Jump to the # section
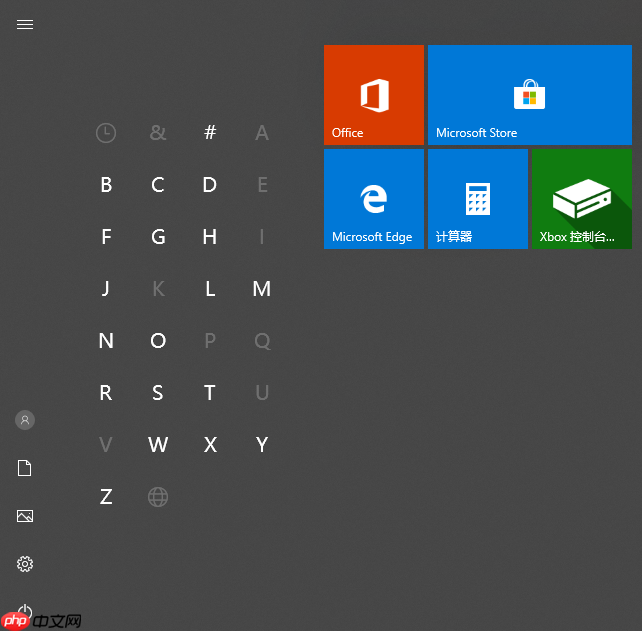 click(210, 132)
